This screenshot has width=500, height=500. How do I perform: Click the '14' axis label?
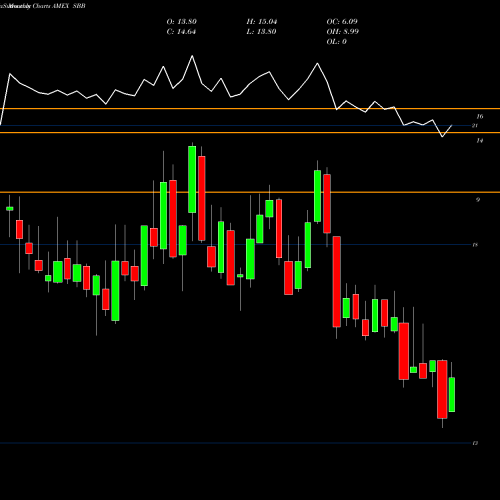point(480,141)
